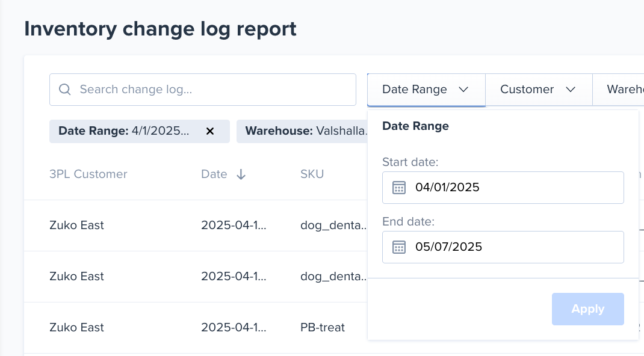Screen dimensions: 644x356
Task: Sort by the 3PL Customer column
Action: 88,174
